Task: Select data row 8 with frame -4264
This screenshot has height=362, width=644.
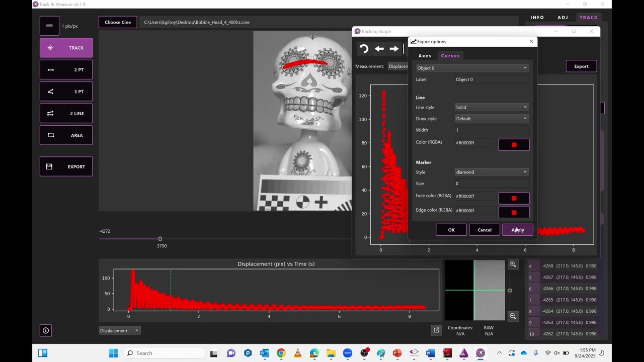Action: 563,311
